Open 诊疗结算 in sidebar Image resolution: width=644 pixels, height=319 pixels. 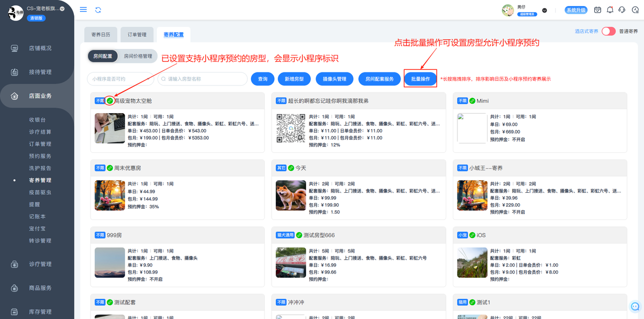pyautogui.click(x=40, y=132)
